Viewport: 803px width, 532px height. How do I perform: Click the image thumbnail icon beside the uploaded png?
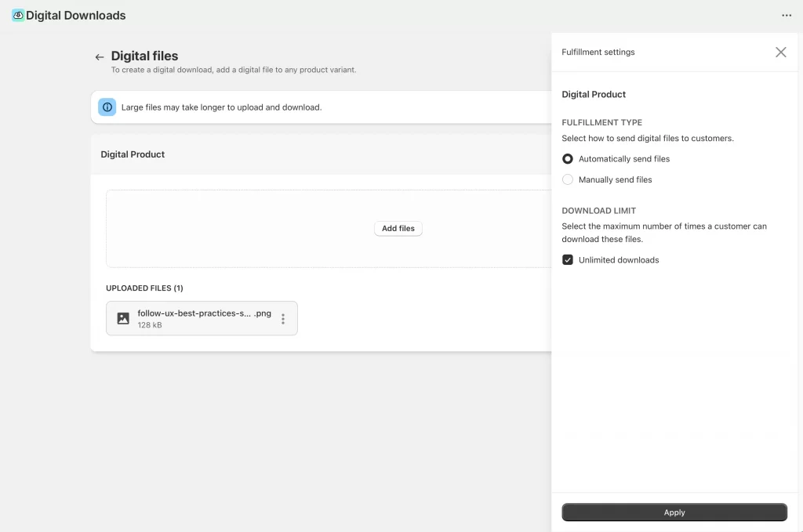[x=123, y=317]
